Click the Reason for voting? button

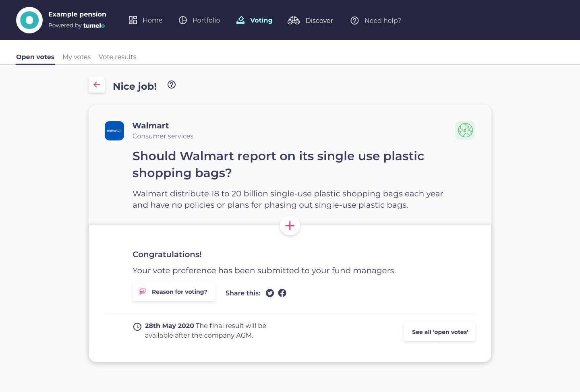(x=174, y=291)
